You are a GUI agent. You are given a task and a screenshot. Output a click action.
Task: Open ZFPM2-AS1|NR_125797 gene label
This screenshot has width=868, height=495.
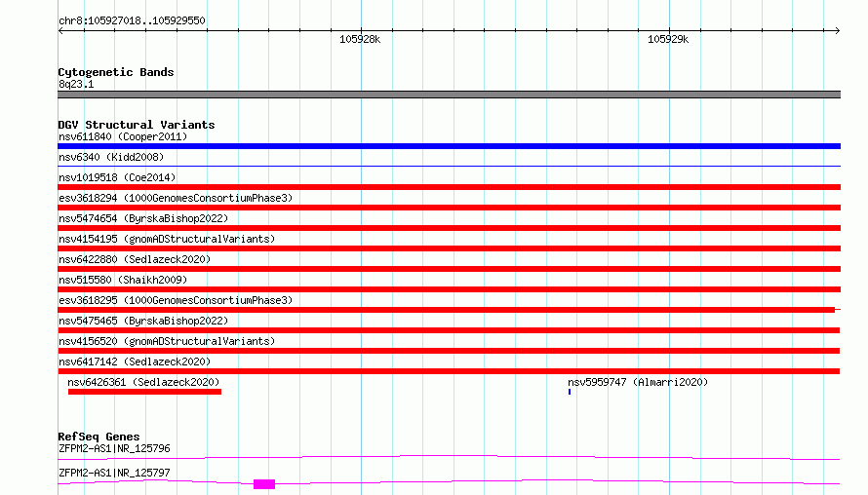pos(114,473)
